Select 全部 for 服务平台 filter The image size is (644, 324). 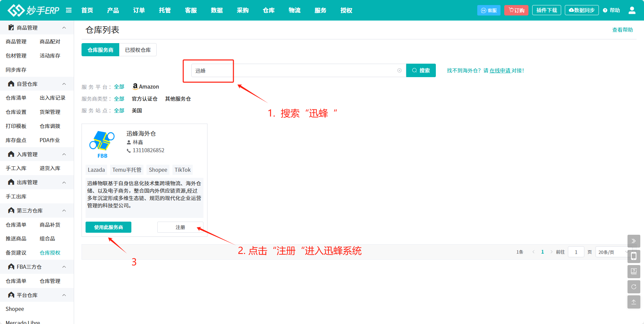click(x=119, y=87)
